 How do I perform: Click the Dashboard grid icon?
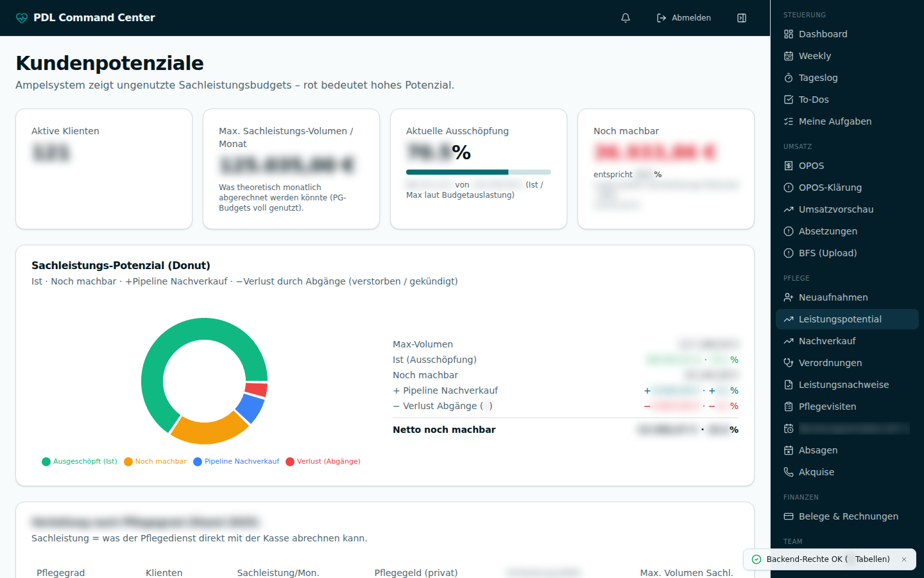point(789,34)
